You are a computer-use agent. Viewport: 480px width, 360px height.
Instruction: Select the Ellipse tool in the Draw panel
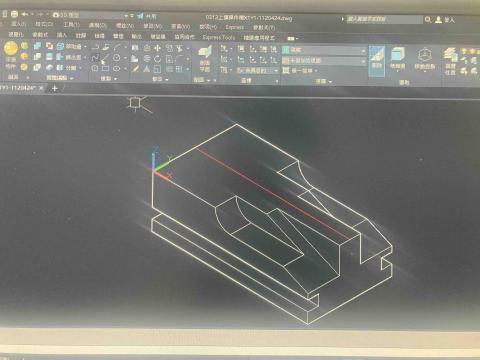click(x=116, y=68)
